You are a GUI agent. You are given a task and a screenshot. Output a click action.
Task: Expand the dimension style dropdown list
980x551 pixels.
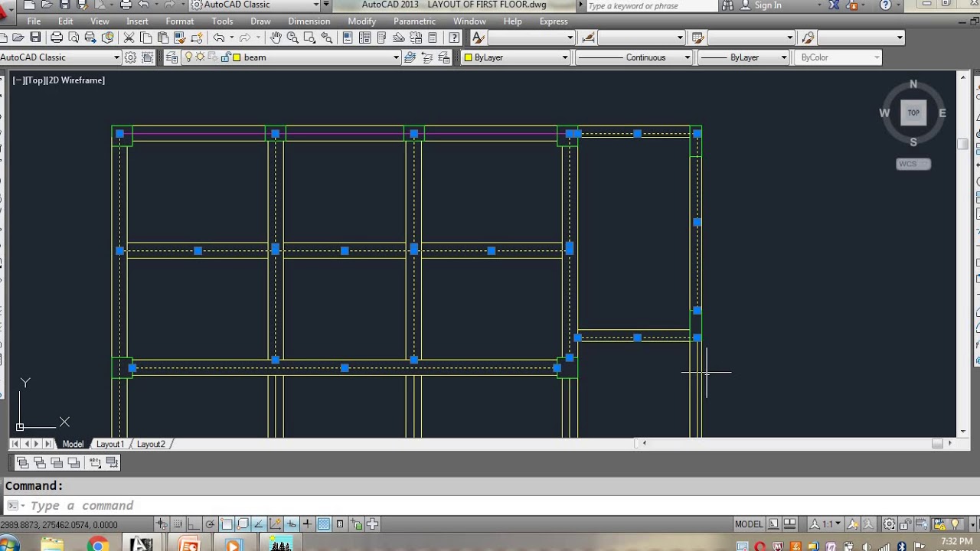click(x=679, y=37)
